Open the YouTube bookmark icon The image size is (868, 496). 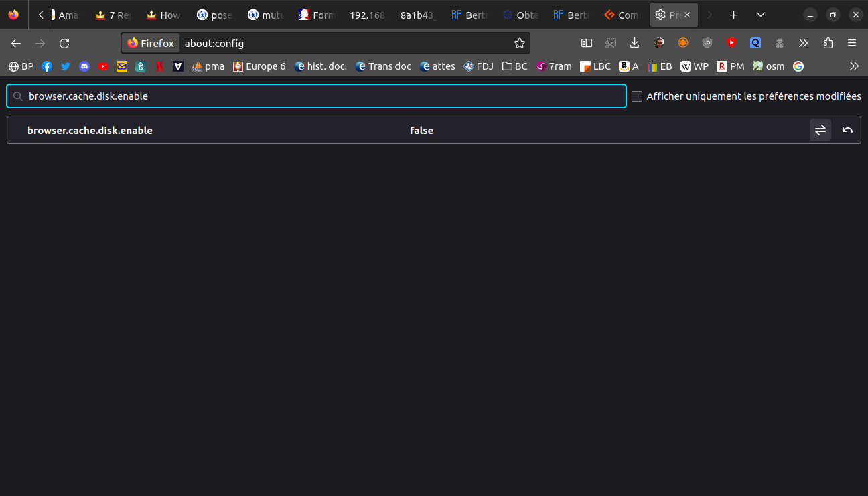coord(103,66)
